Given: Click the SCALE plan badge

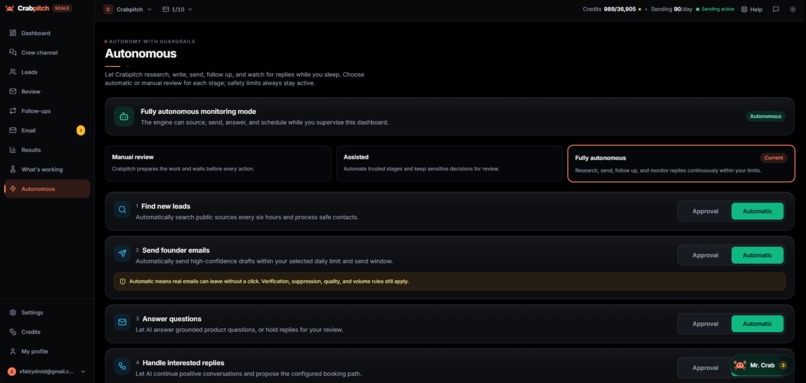Looking at the screenshot, I should pos(62,9).
